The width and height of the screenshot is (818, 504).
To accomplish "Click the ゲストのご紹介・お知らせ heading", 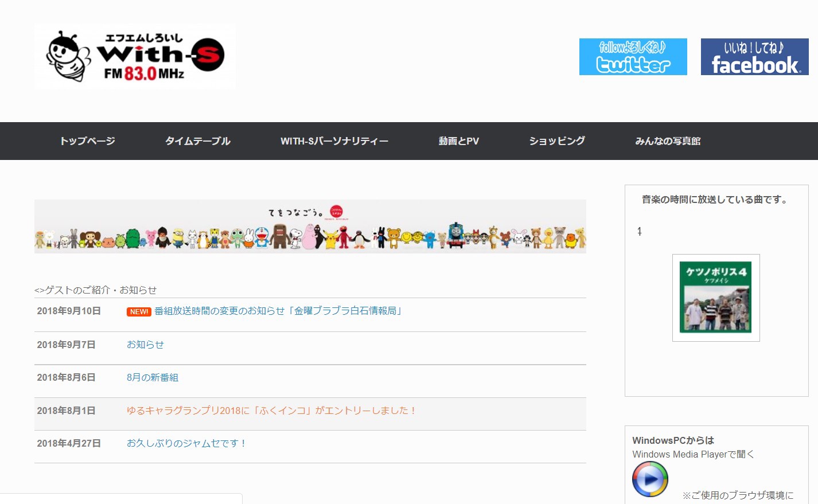I will (x=96, y=290).
